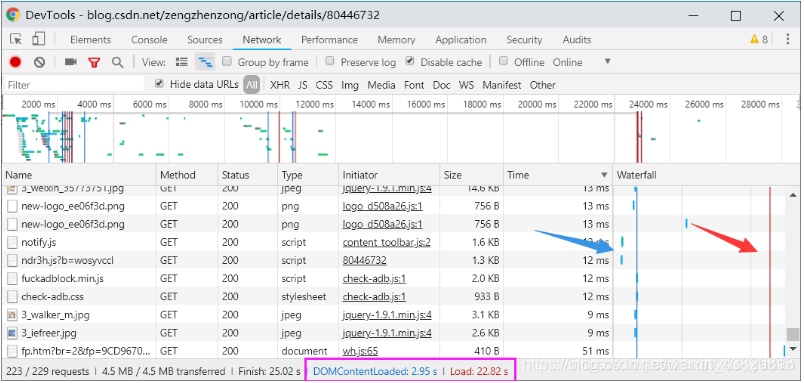Filter requests by Img
Screen dimensions: 804x383
tap(350, 85)
